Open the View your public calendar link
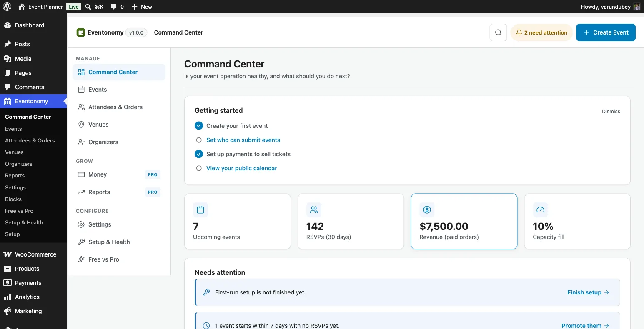Image resolution: width=644 pixels, height=329 pixels. pyautogui.click(x=242, y=168)
